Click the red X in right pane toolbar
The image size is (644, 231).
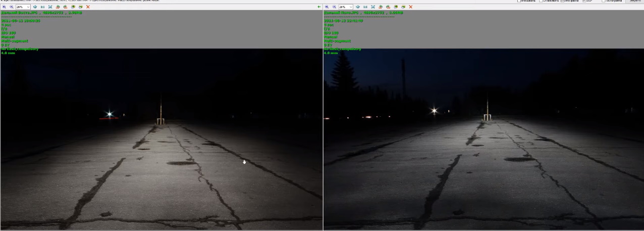click(410, 7)
